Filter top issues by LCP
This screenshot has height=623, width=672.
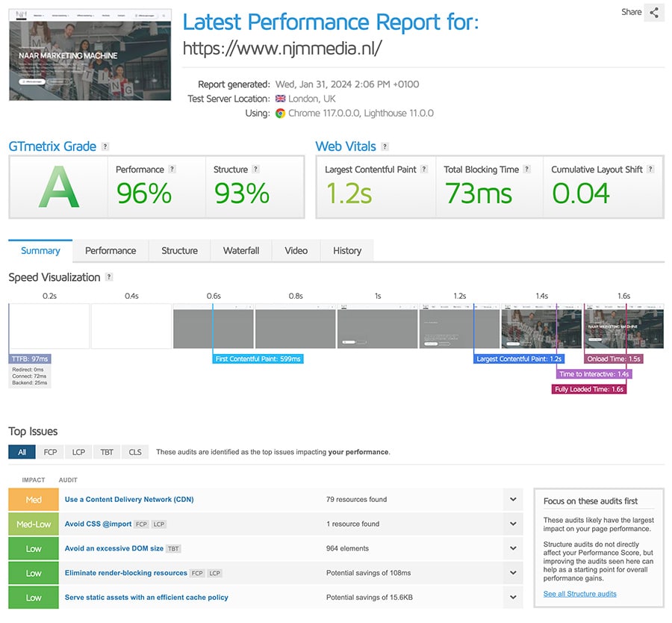(78, 452)
